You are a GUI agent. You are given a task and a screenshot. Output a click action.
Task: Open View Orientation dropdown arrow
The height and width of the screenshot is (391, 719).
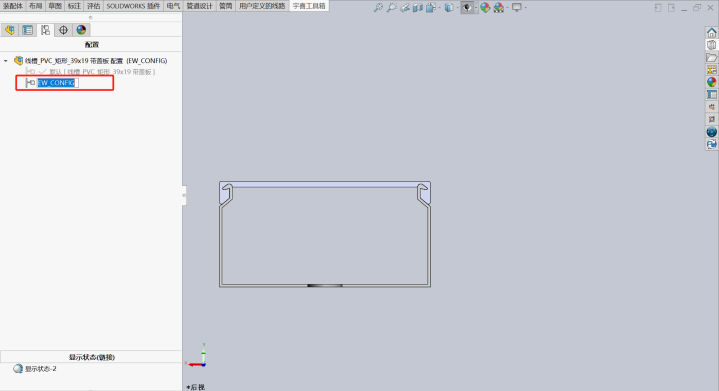point(439,8)
